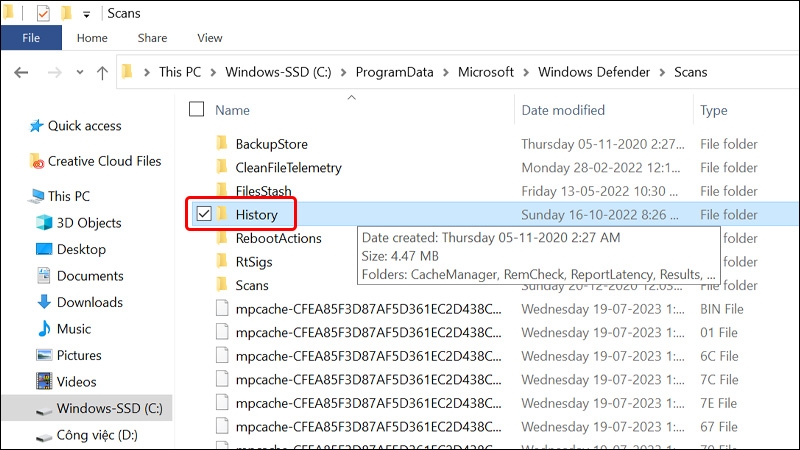Click the folder icon in address bar
Screen dimensions: 800x450
coord(127,71)
